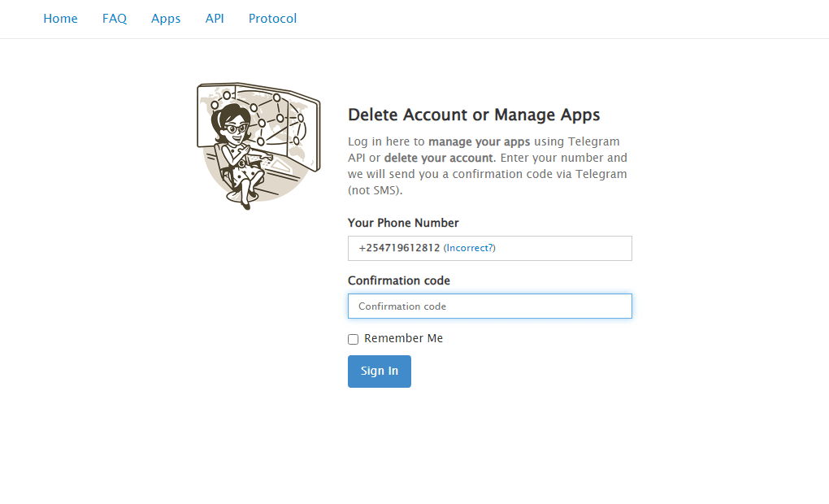Click the bold "manage your apps" text
This screenshot has width=829, height=504.
tap(479, 141)
